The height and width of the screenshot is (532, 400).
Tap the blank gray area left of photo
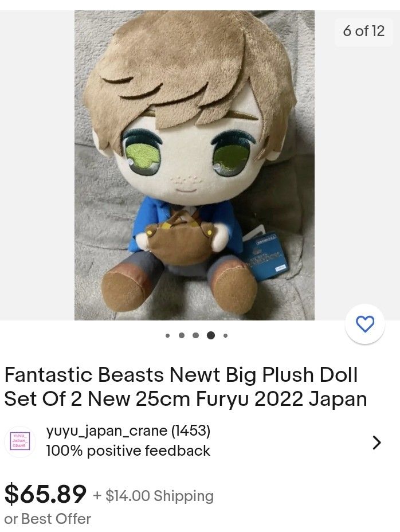click(x=37, y=165)
